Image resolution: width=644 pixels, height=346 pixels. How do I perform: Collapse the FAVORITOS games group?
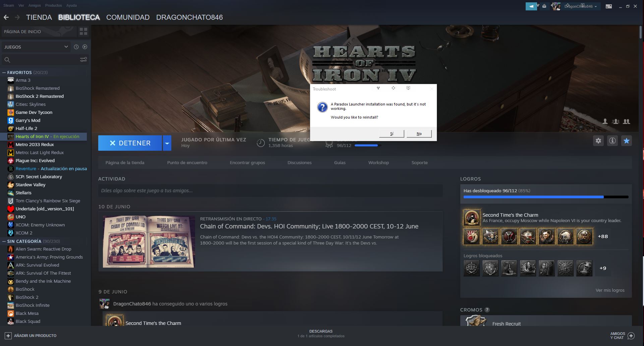click(4, 72)
